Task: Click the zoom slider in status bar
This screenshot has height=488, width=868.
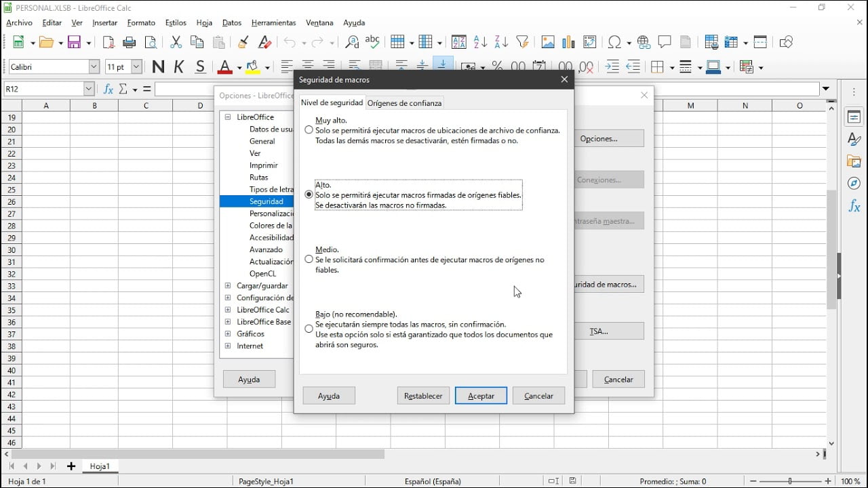Action: pyautogui.click(x=789, y=481)
